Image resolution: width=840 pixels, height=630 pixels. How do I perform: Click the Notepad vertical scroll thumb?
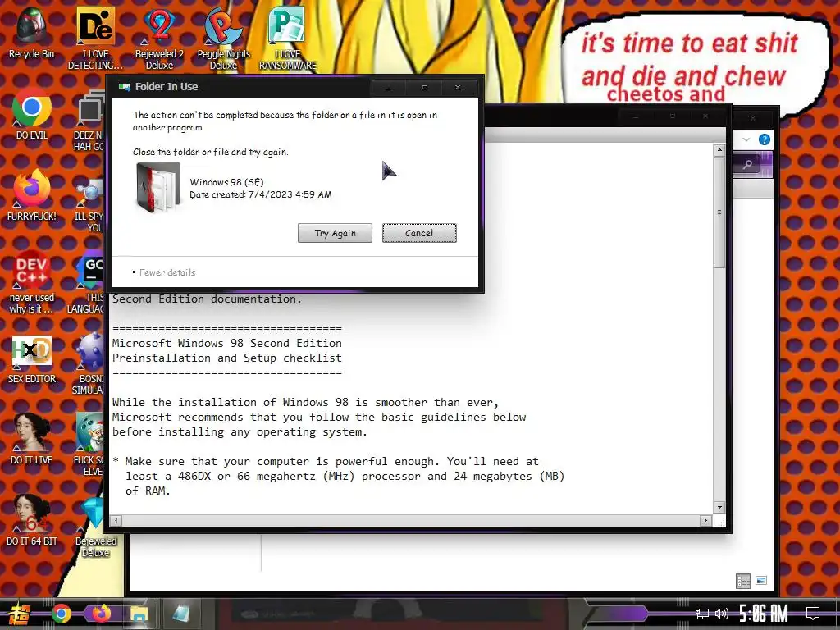(719, 212)
